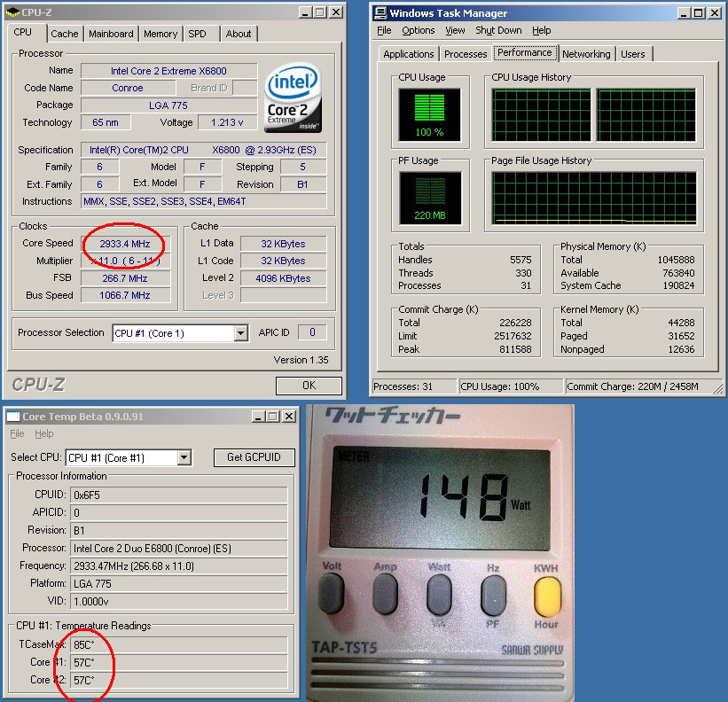Click the Windows Task Manager title icon

380,12
